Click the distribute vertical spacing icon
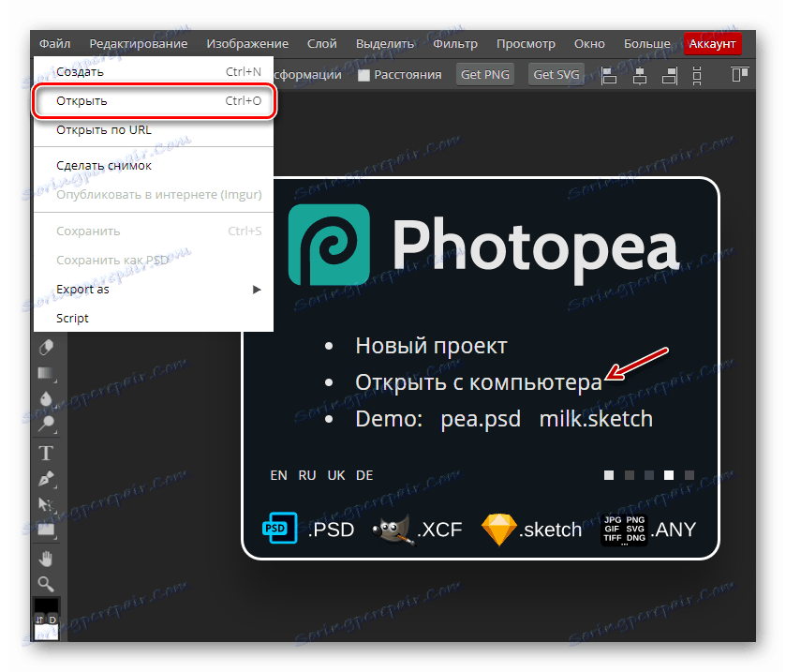Screen dimensions: 786x672 coord(697,75)
